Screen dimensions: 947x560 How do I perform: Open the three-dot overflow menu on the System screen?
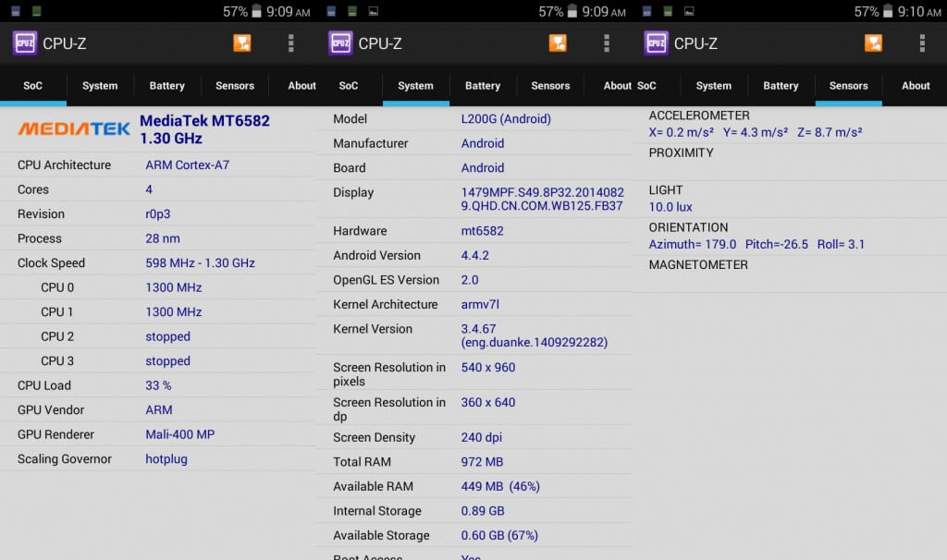pyautogui.click(x=607, y=43)
